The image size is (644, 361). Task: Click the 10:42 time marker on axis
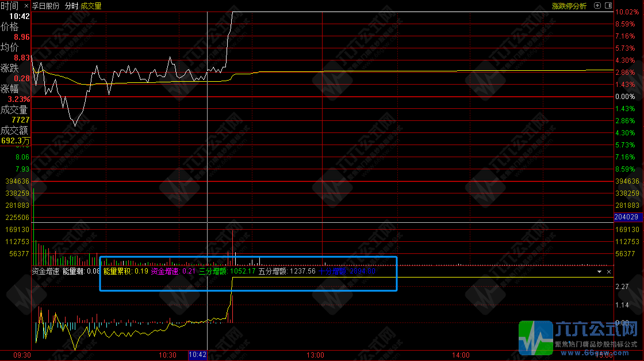pyautogui.click(x=197, y=355)
